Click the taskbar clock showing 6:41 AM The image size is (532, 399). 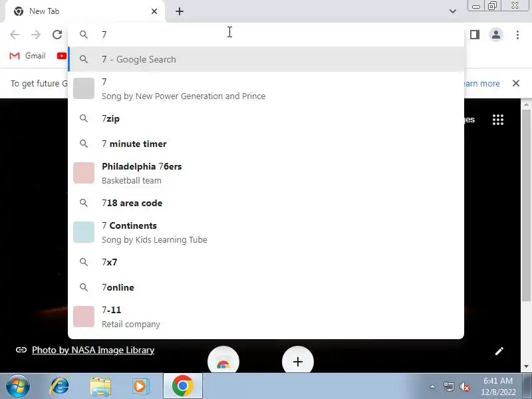[x=497, y=386]
